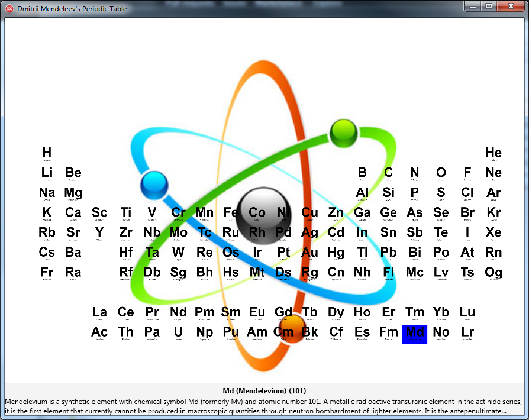The width and height of the screenshot is (529, 420).
Task: Choose the Kr element
Action: tap(493, 213)
